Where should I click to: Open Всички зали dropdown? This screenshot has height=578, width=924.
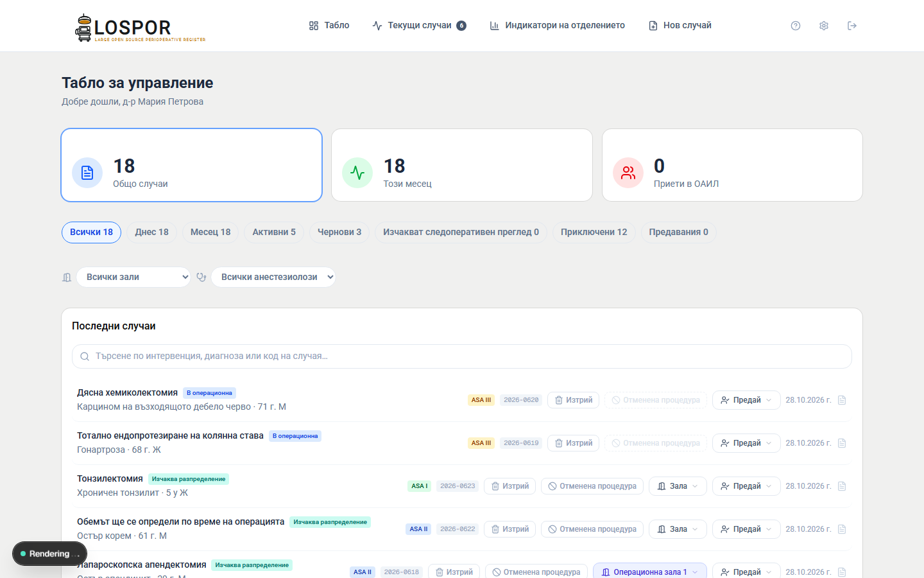(133, 277)
